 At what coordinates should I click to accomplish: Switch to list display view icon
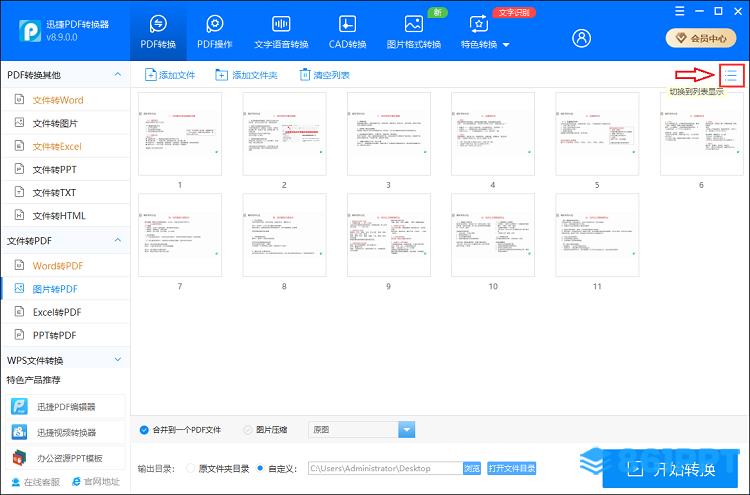[731, 75]
